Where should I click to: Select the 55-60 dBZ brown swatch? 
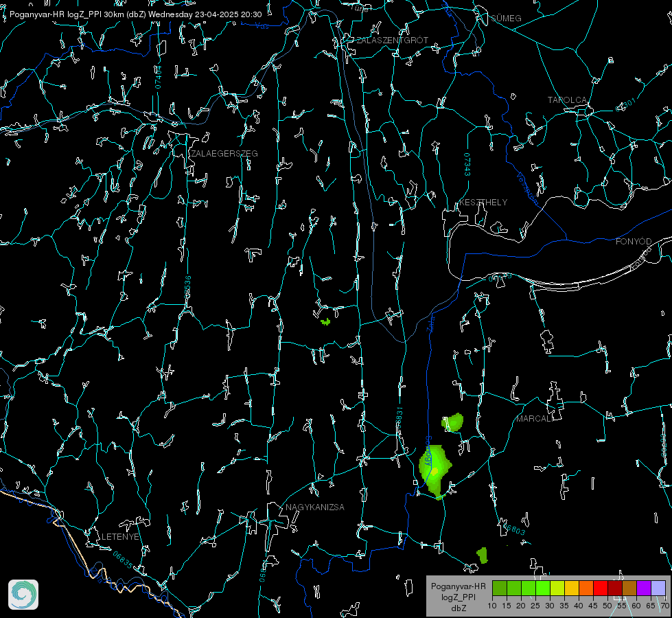pos(629,588)
